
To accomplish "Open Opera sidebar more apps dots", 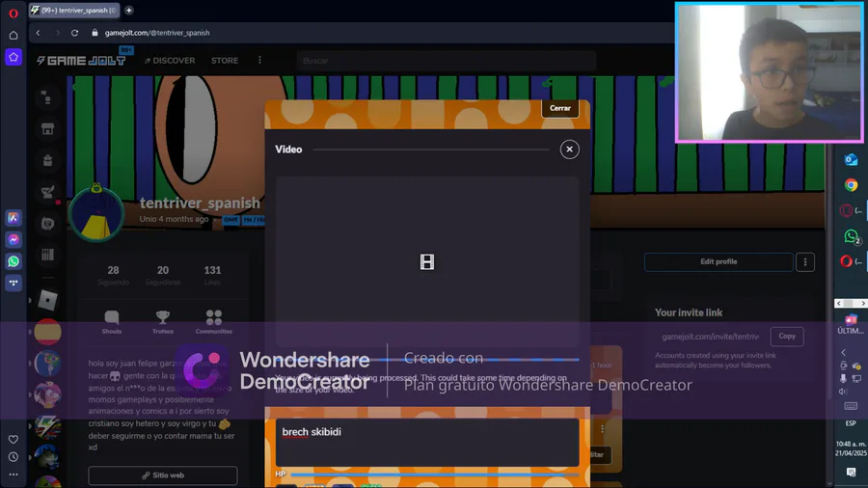I will [14, 283].
